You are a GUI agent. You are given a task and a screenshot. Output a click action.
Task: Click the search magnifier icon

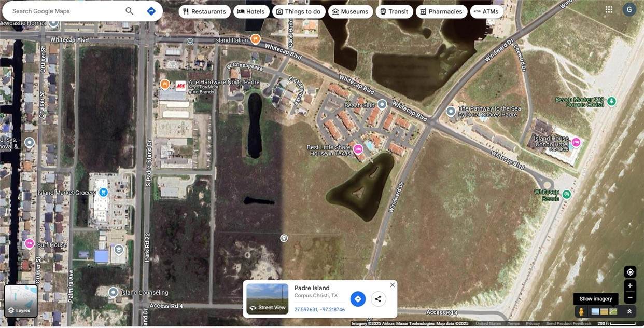click(x=129, y=11)
